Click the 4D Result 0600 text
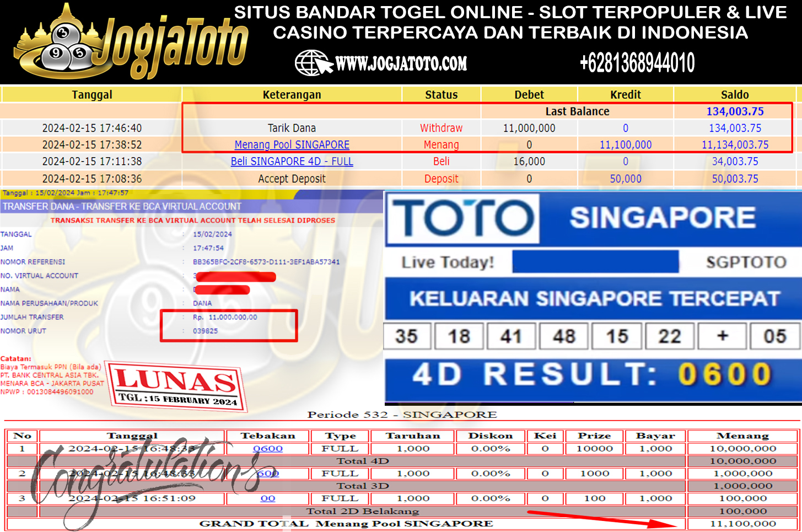Viewport: 802px width, 532px height. coord(593,374)
